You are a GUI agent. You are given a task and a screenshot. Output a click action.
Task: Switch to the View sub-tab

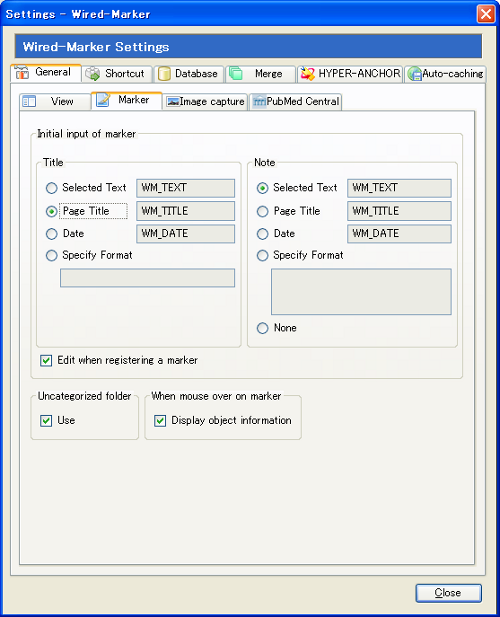coord(55,102)
